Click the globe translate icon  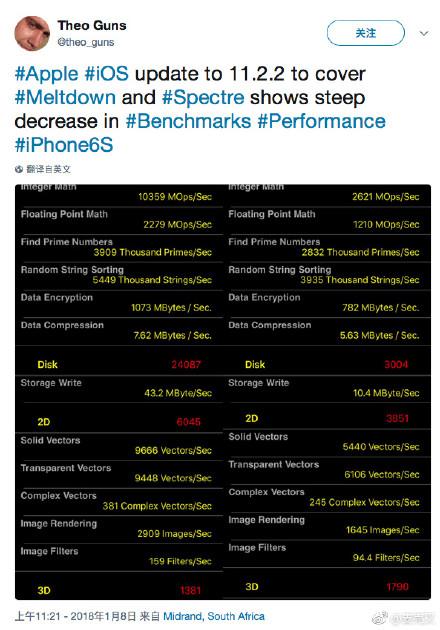click(x=18, y=170)
